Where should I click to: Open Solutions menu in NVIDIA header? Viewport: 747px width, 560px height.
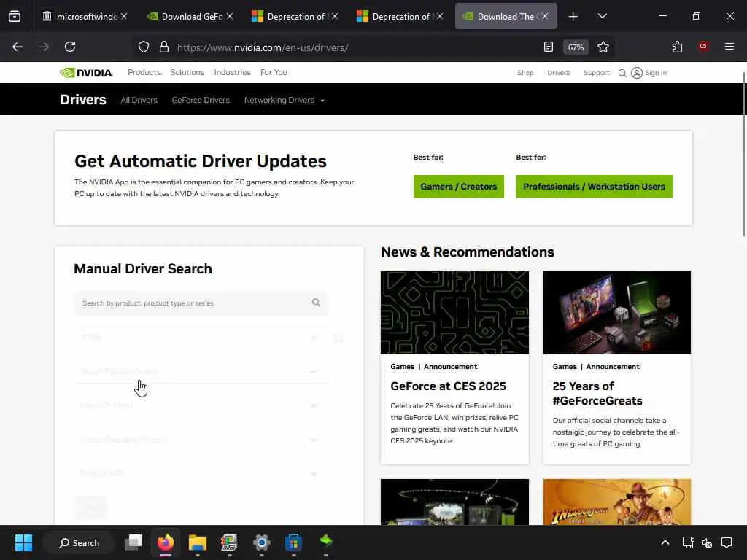[187, 72]
